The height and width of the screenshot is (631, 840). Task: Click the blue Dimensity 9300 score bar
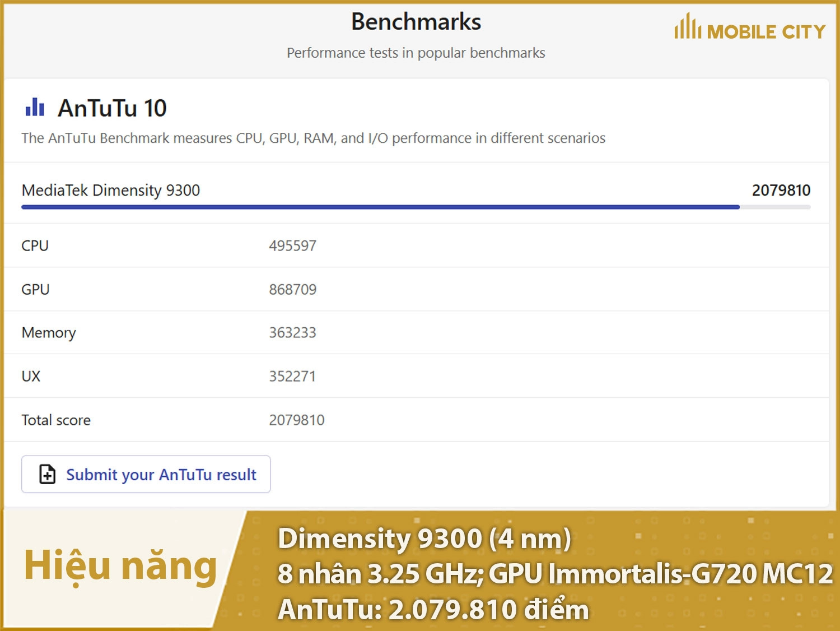pos(381,207)
